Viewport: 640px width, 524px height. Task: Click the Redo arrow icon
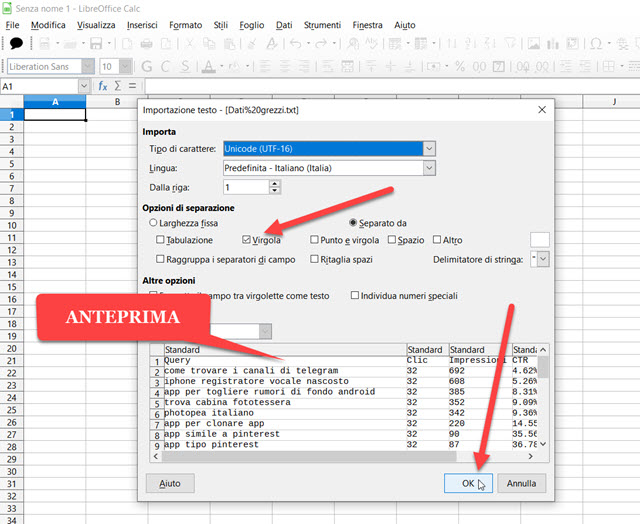pyautogui.click(x=321, y=43)
